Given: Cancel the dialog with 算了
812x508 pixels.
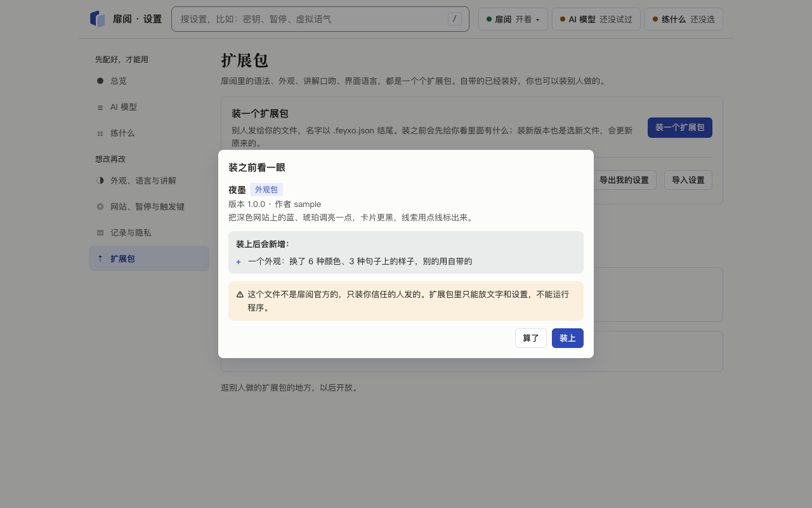Looking at the screenshot, I should pyautogui.click(x=531, y=338).
